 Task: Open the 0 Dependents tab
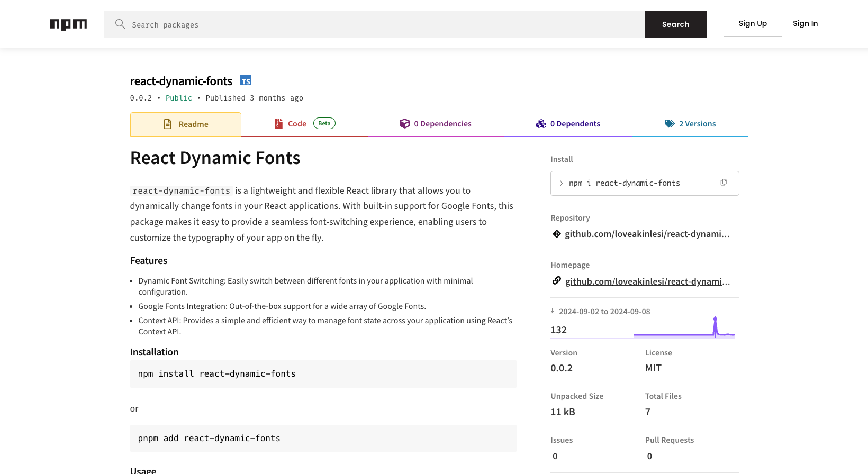click(568, 124)
